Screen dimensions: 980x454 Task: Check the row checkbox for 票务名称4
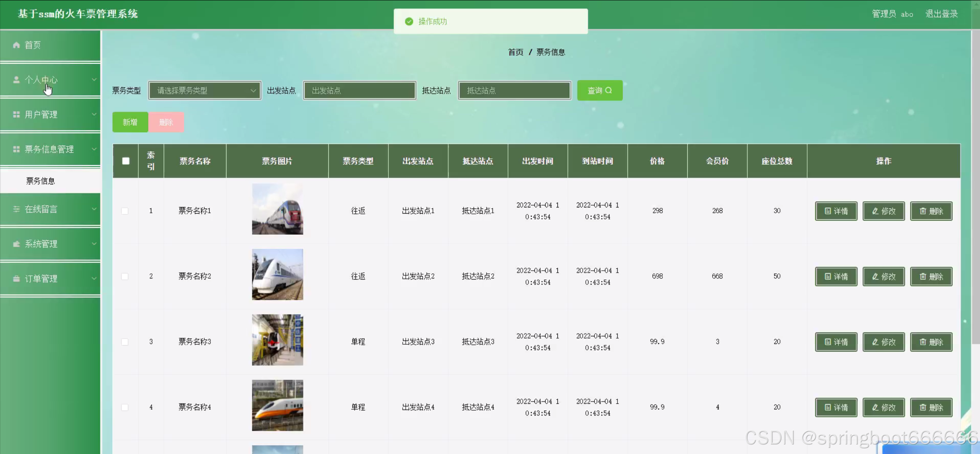point(125,407)
